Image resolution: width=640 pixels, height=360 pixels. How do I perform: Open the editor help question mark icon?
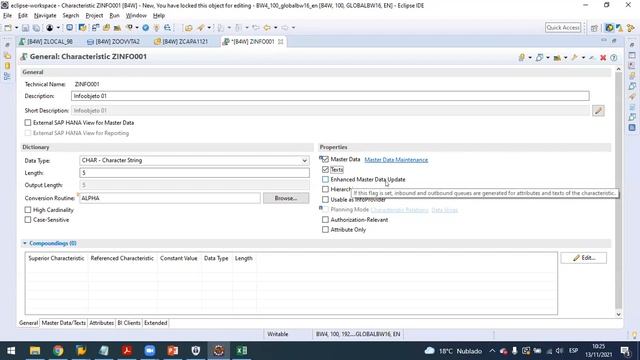pyautogui.click(x=613, y=58)
